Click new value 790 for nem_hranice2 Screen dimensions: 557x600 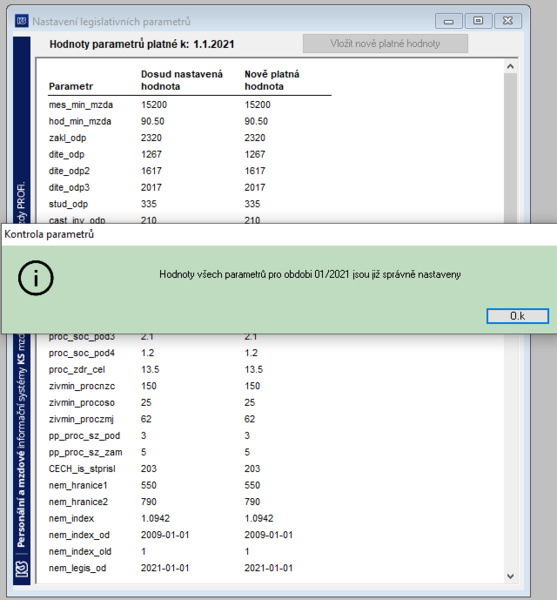(252, 502)
